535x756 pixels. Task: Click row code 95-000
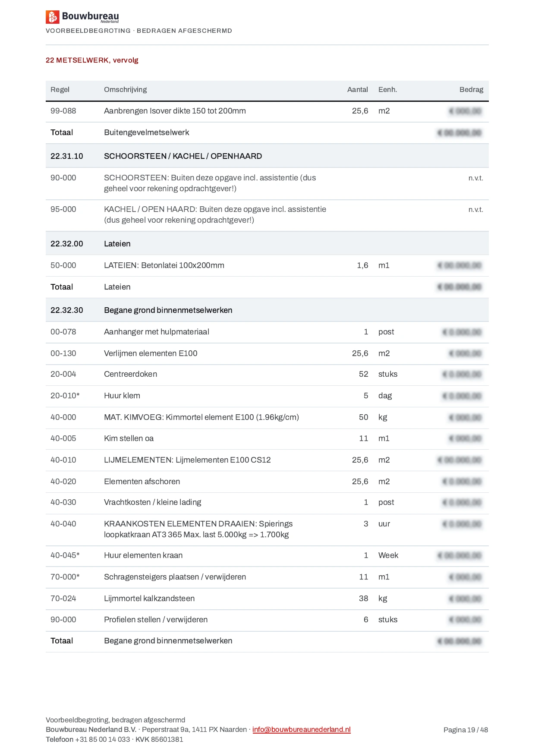tap(63, 209)
